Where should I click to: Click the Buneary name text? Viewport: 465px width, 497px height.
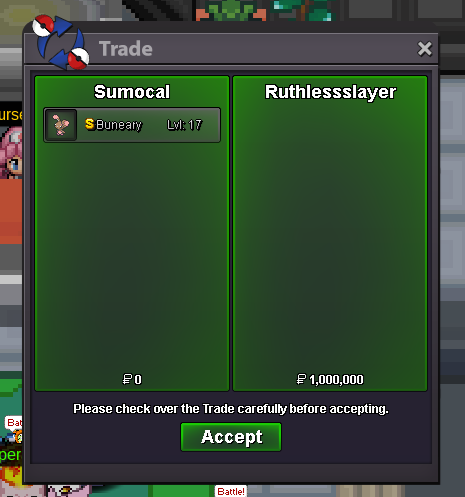pos(119,125)
